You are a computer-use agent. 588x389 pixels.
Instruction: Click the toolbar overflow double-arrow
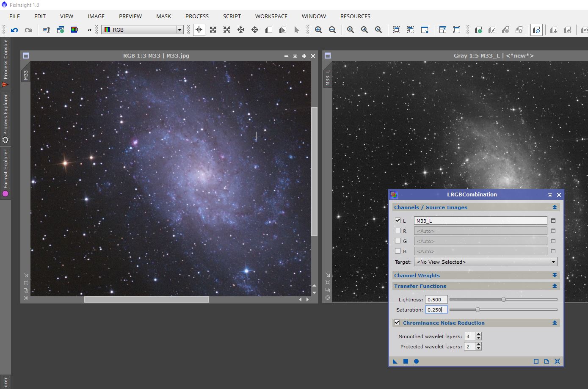89,30
